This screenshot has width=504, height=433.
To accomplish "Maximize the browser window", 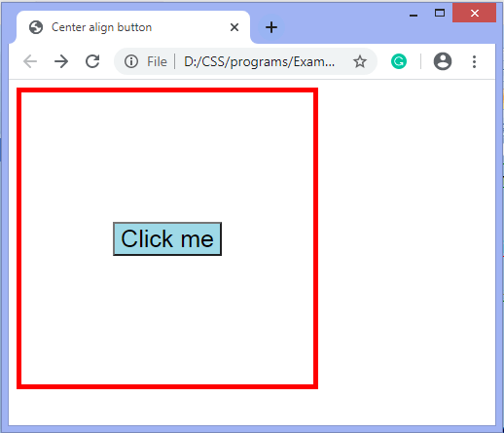I will click(440, 14).
